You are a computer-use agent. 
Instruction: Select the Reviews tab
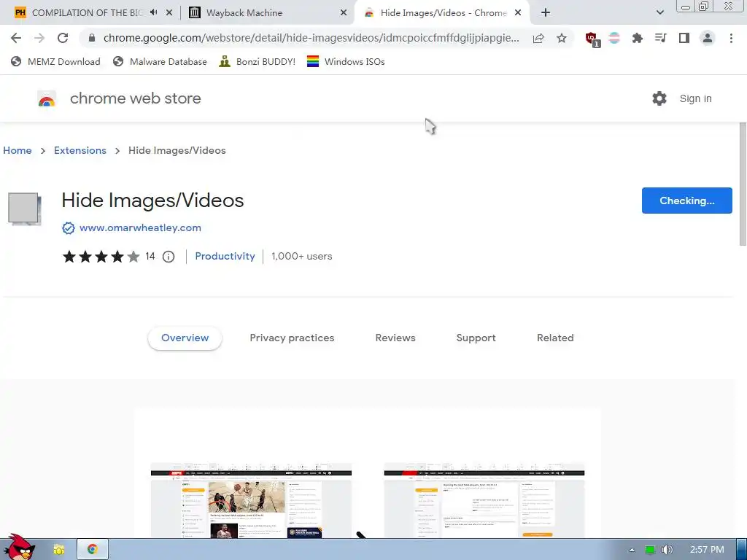[x=395, y=338]
